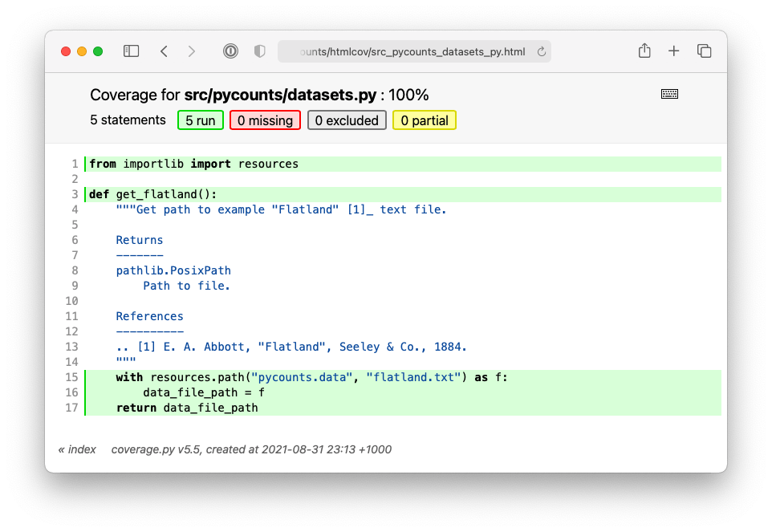This screenshot has height=532, width=772.
Task: Click the '5 statements' text
Action: (128, 120)
